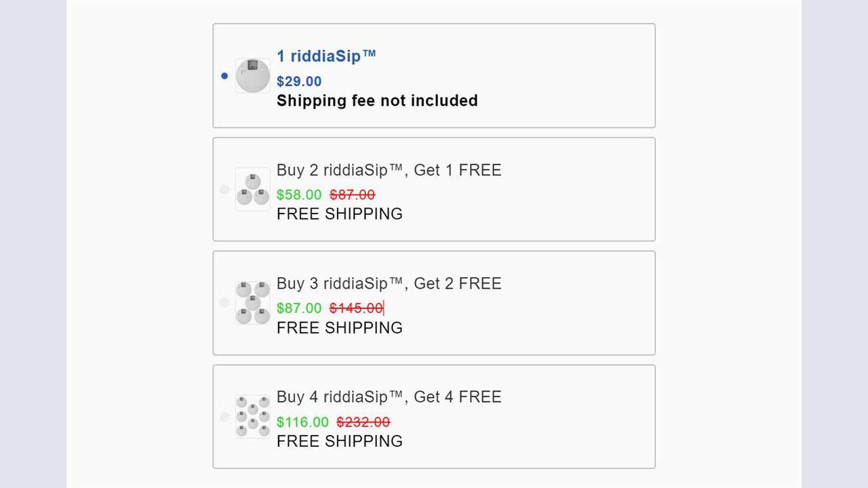The height and width of the screenshot is (488, 868).
Task: Click the eight-pack riddiaSip product thumbnail
Action: [x=253, y=416]
